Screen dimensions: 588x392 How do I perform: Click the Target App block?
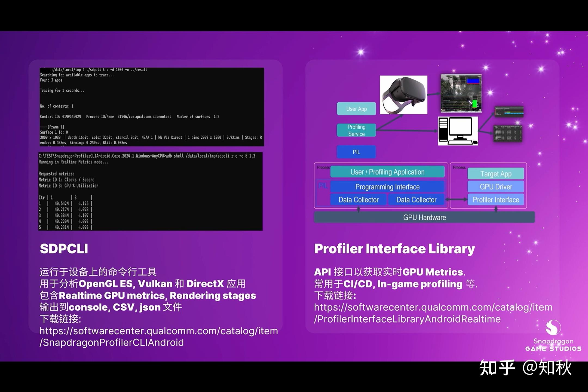pyautogui.click(x=495, y=173)
